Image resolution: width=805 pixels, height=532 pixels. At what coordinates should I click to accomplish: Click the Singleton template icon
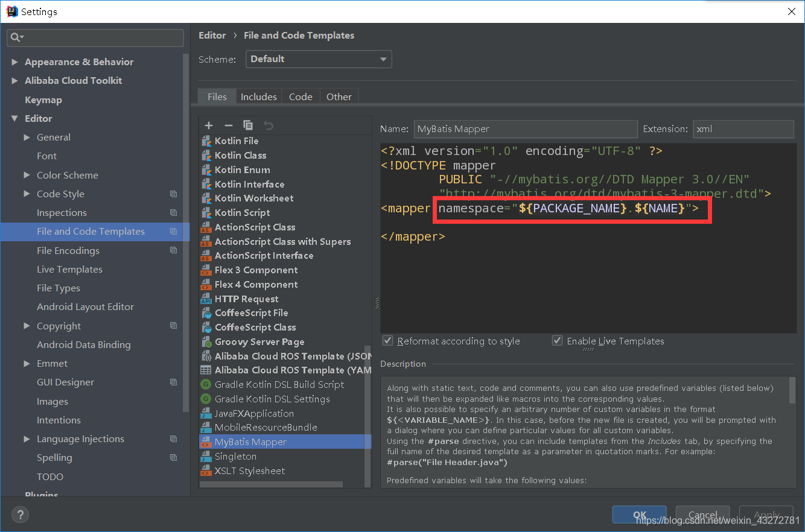click(206, 457)
